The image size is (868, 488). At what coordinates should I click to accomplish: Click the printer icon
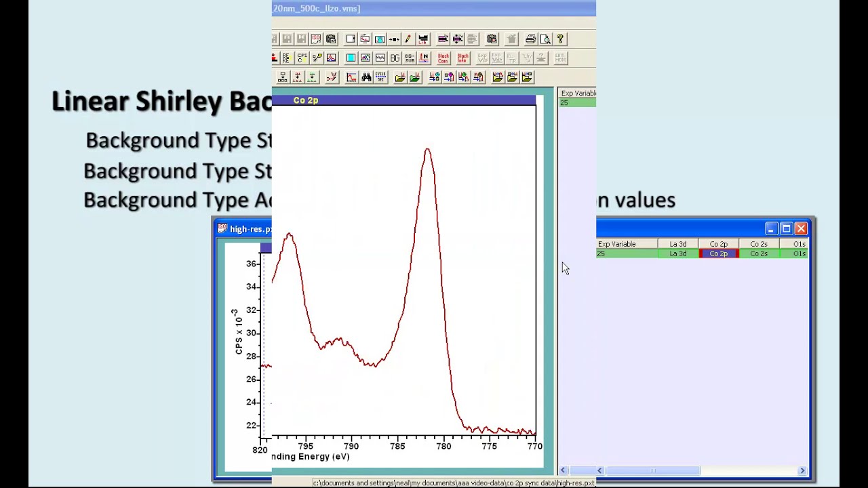531,39
